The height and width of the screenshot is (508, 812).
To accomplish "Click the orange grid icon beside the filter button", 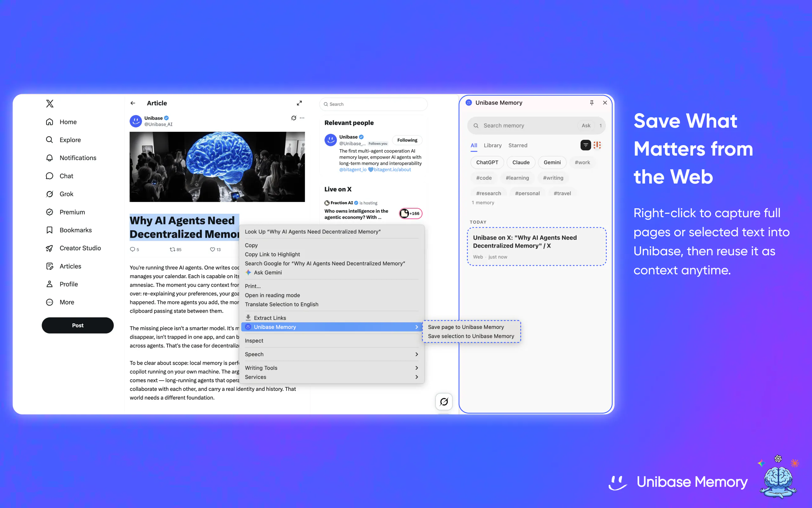I will (597, 145).
